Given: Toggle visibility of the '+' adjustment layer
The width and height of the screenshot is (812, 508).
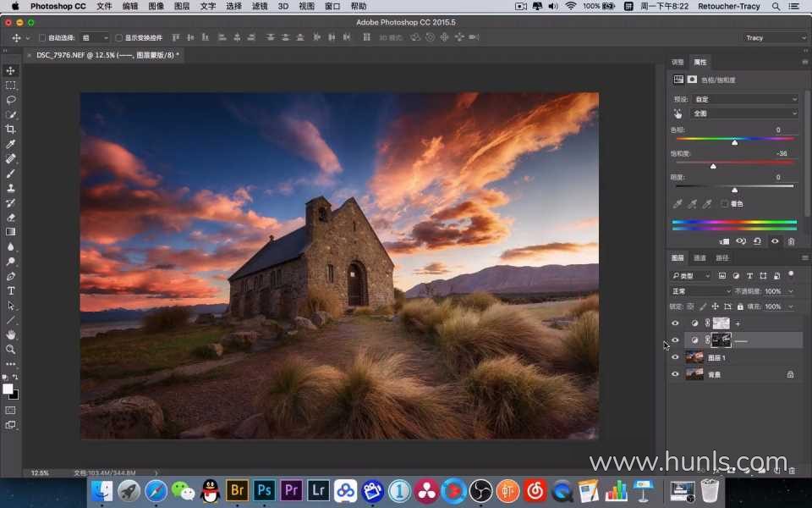Looking at the screenshot, I should (675, 323).
